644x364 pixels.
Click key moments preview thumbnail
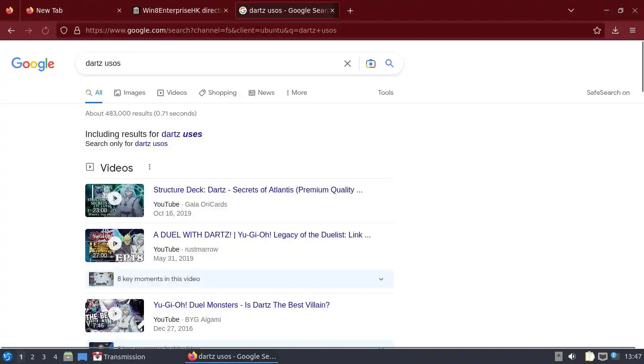(x=101, y=279)
